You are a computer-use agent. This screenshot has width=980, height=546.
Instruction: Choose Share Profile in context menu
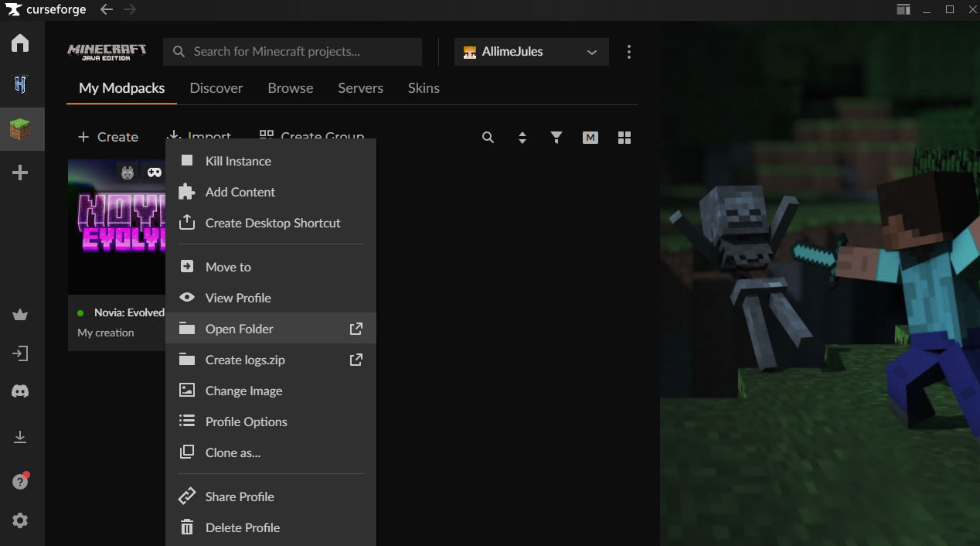(x=271, y=497)
